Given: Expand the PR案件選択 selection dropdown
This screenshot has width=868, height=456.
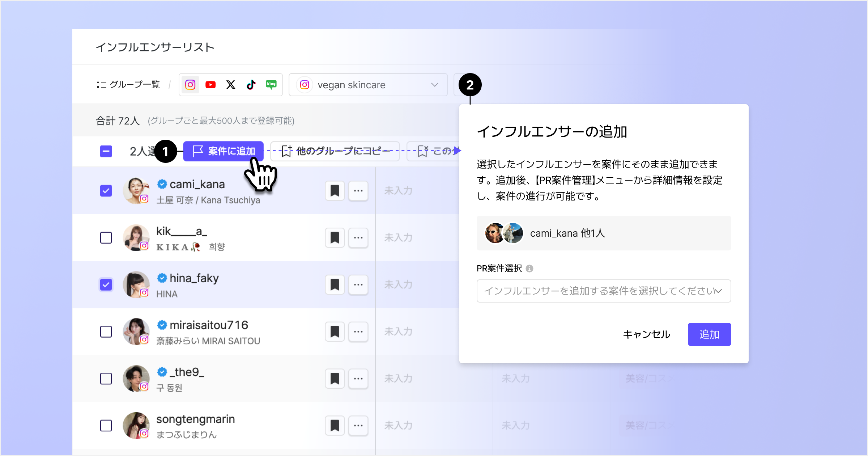Looking at the screenshot, I should 604,291.
